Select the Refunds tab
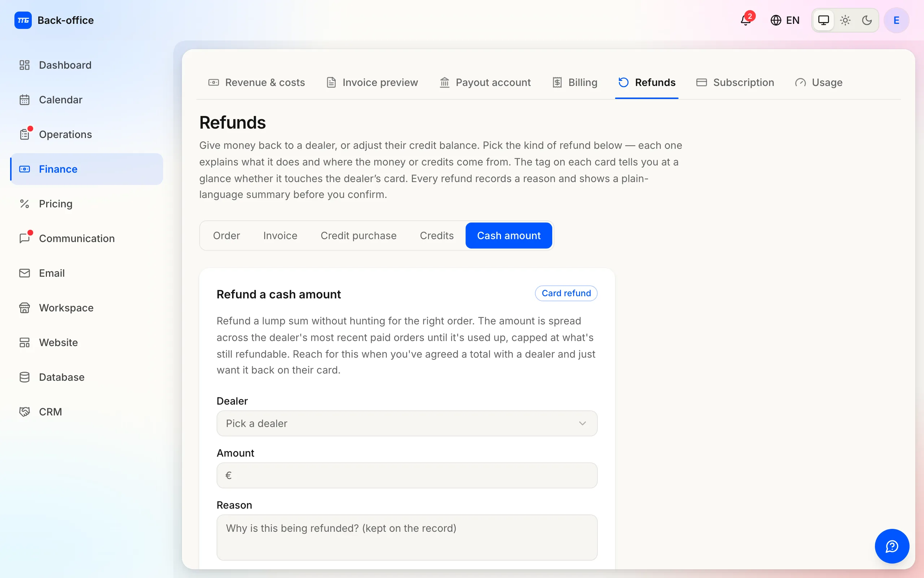The image size is (924, 578). [x=647, y=83]
